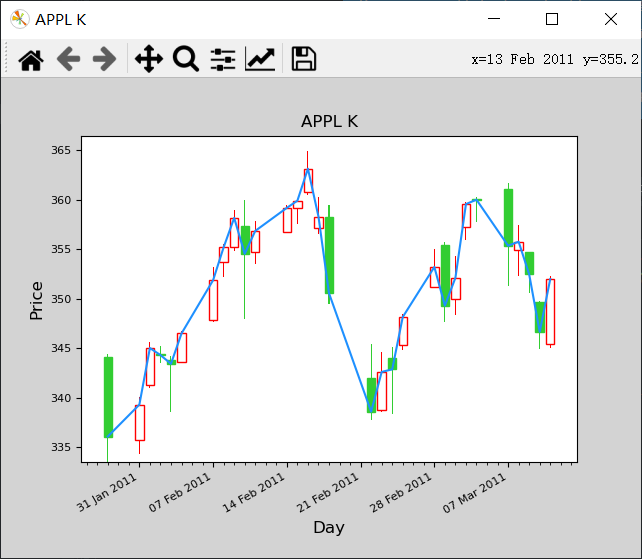This screenshot has height=559, width=642.
Task: Click the '340' y-axis tick label
Action: pos(61,398)
